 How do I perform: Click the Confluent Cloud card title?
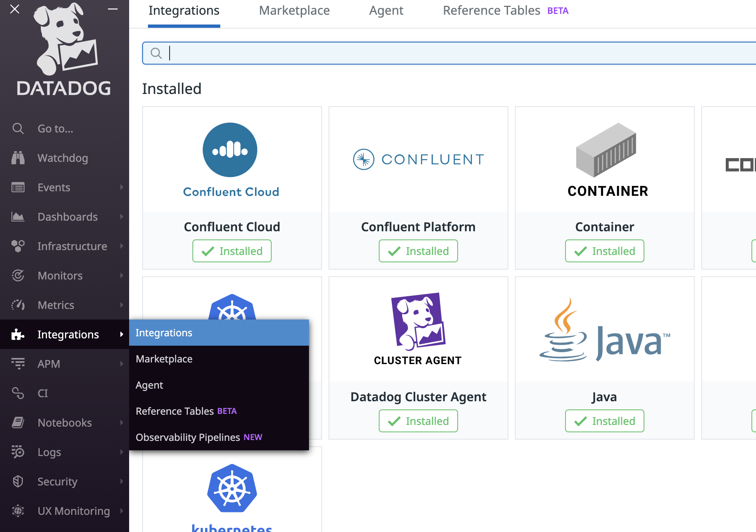[232, 227]
